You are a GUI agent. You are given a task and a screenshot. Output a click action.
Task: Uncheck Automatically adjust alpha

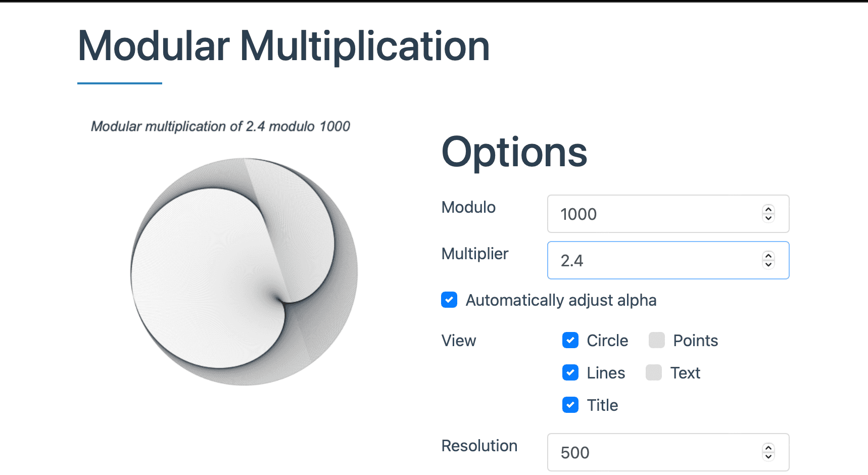[449, 300]
